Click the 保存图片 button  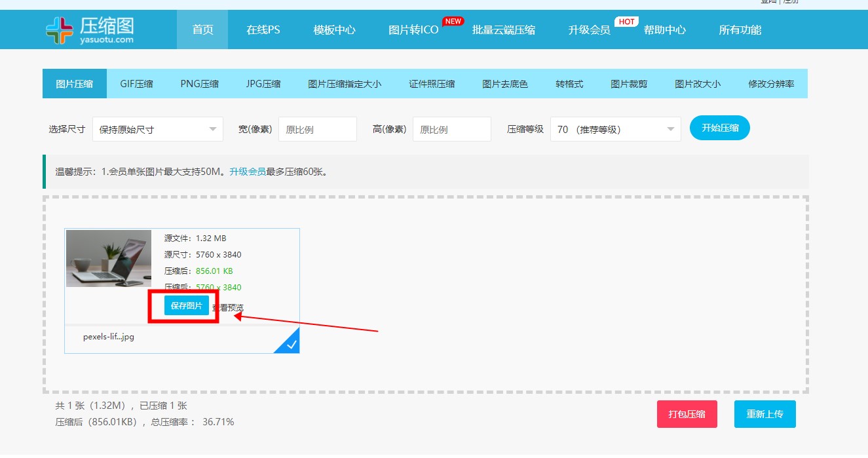(x=187, y=306)
